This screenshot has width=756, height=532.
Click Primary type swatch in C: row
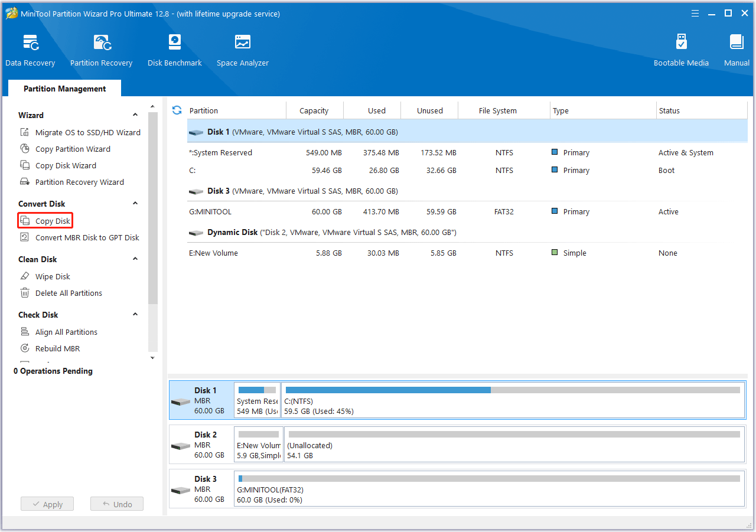[x=555, y=170]
